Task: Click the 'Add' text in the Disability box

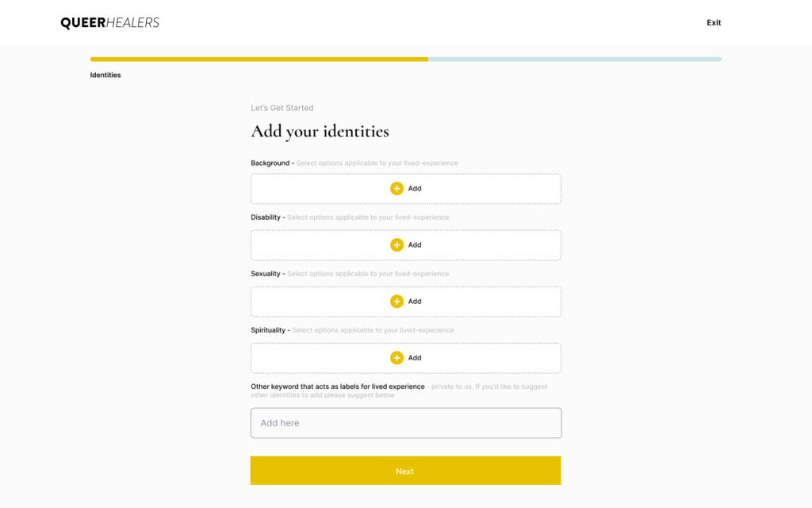Action: point(415,245)
